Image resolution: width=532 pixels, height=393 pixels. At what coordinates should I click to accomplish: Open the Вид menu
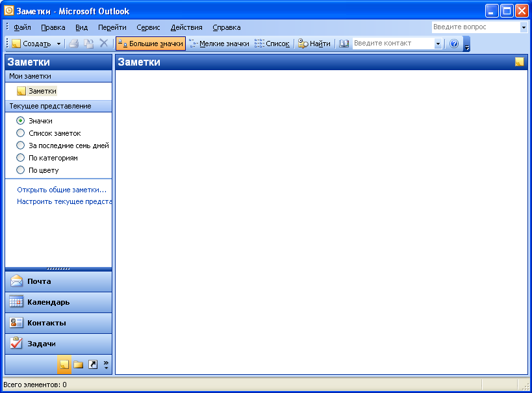81,27
